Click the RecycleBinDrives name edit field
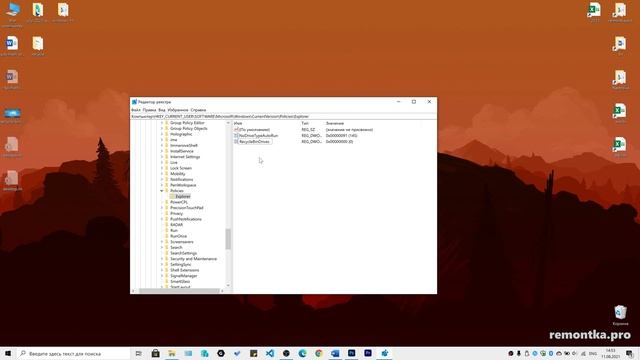 pos(255,142)
